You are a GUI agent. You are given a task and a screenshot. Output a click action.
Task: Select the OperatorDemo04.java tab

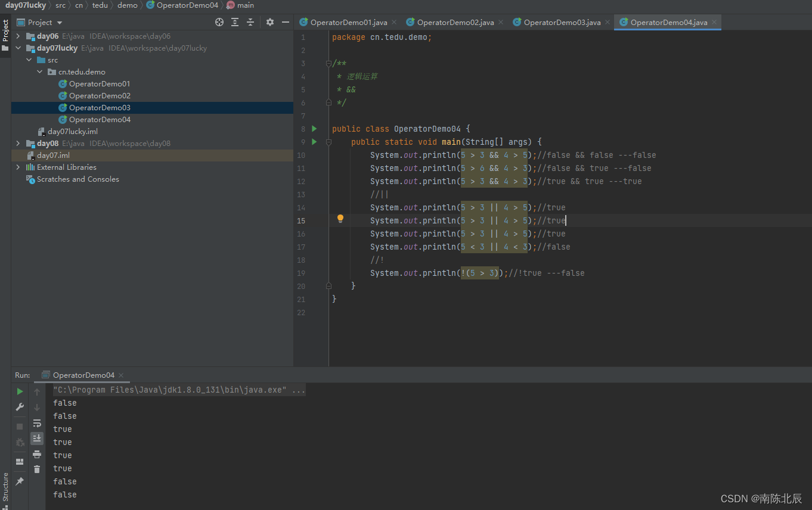(669, 22)
